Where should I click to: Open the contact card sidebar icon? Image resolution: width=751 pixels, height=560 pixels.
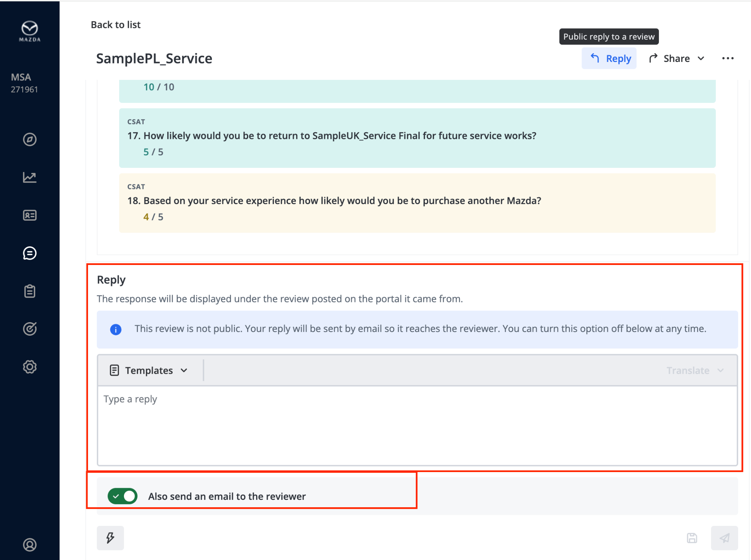30,215
